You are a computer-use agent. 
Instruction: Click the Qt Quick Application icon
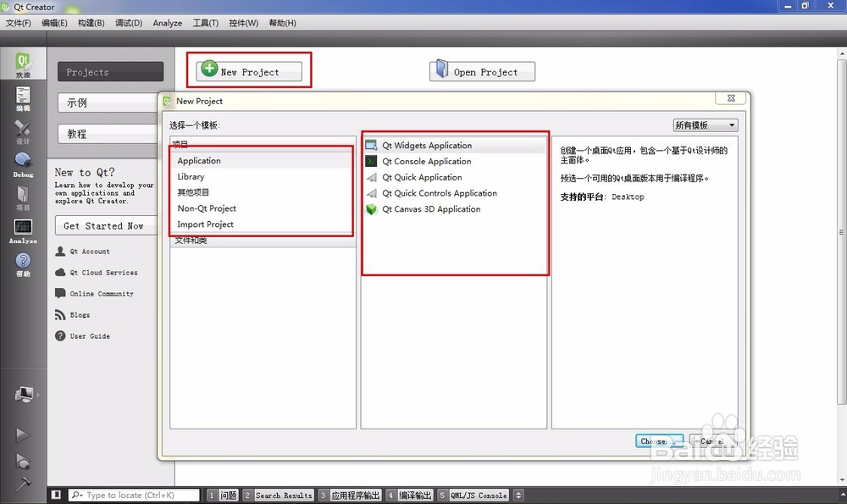coord(372,177)
